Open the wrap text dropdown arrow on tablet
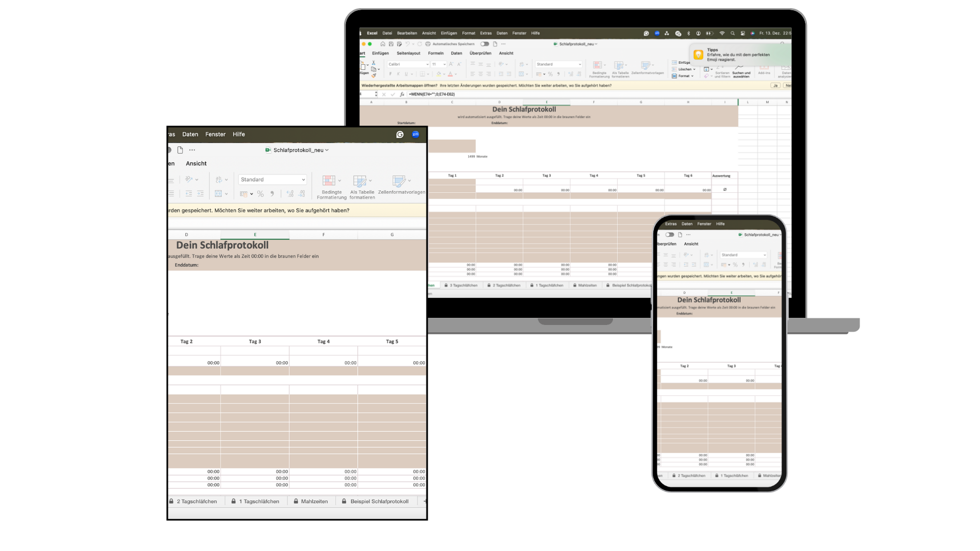The image size is (980, 551). (226, 180)
